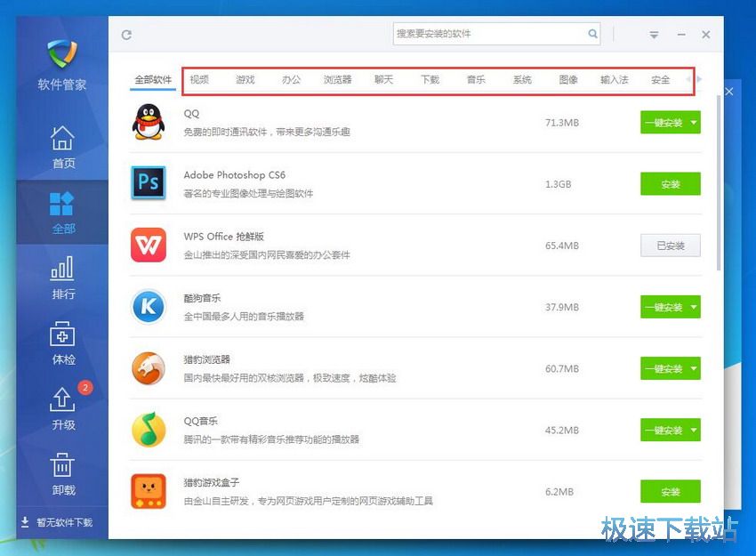Image resolution: width=756 pixels, height=556 pixels.
Task: Click the 软件管家 shield logo
Action: 62,54
